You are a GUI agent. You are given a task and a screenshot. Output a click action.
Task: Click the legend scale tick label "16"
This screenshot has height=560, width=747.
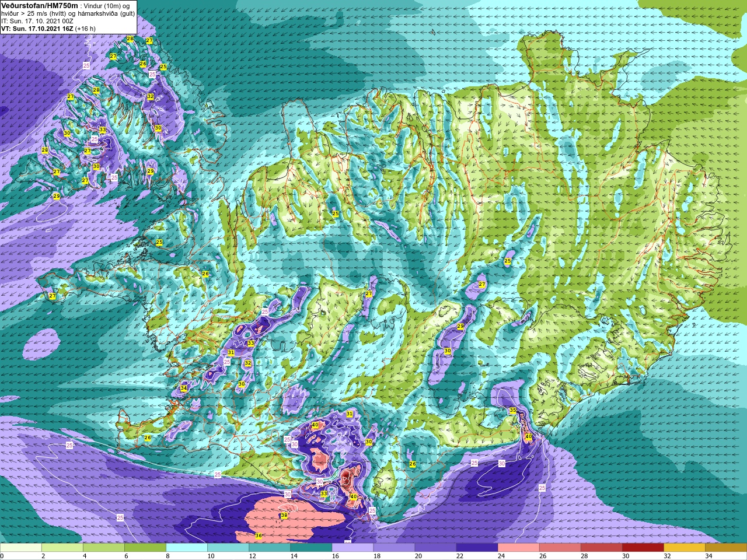(x=336, y=556)
